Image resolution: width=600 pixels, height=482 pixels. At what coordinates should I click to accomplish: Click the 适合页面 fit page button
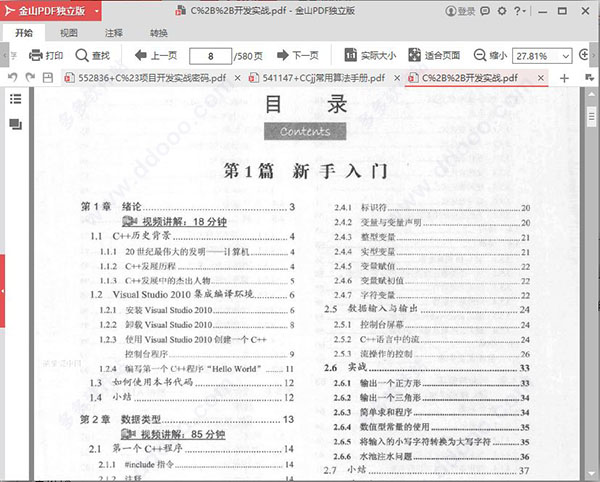point(434,56)
